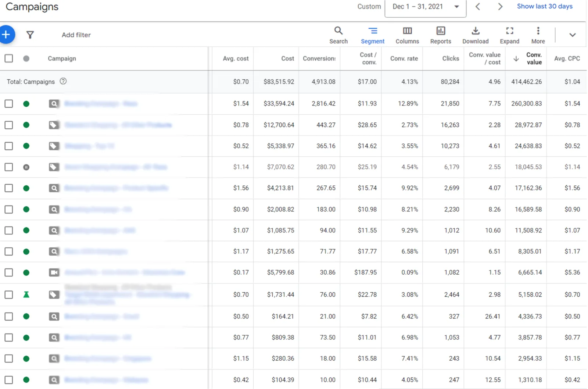This screenshot has height=389, width=588.
Task: Open the Columns editor
Action: click(407, 35)
